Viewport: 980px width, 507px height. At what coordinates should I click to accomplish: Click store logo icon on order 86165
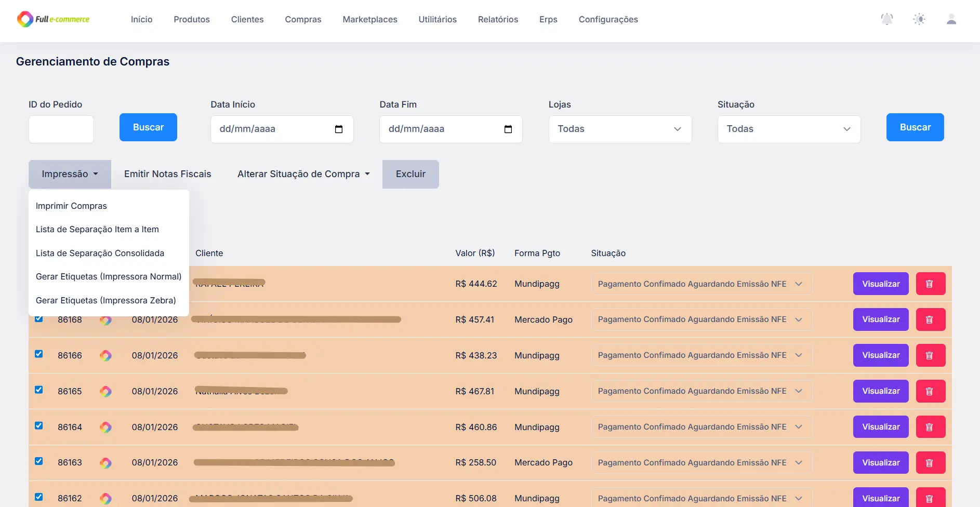point(105,391)
